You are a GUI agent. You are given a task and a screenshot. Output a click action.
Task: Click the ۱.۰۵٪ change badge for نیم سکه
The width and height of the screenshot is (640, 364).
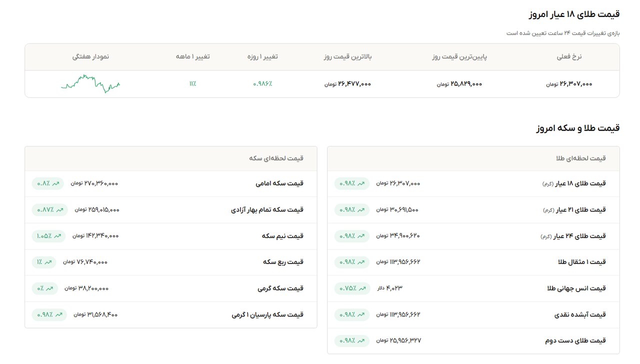48,236
